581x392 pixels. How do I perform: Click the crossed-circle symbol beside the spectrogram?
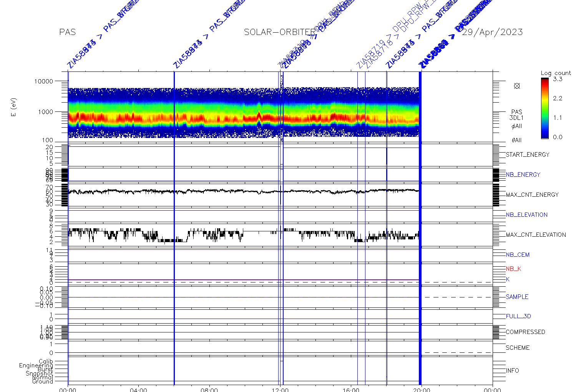(x=517, y=86)
